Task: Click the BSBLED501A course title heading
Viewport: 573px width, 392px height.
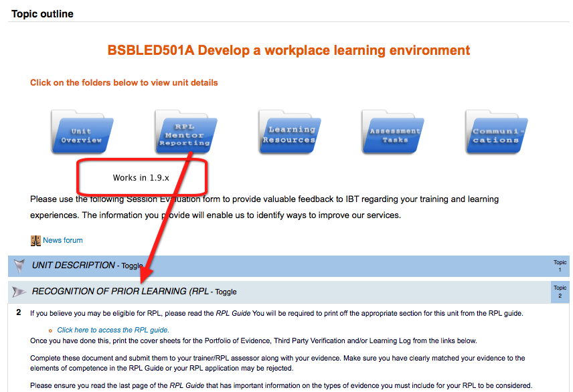Action: pyautogui.click(x=289, y=50)
